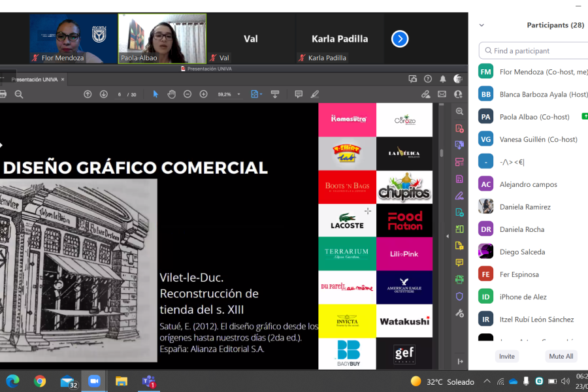Select the arrow selection tool

(155, 94)
